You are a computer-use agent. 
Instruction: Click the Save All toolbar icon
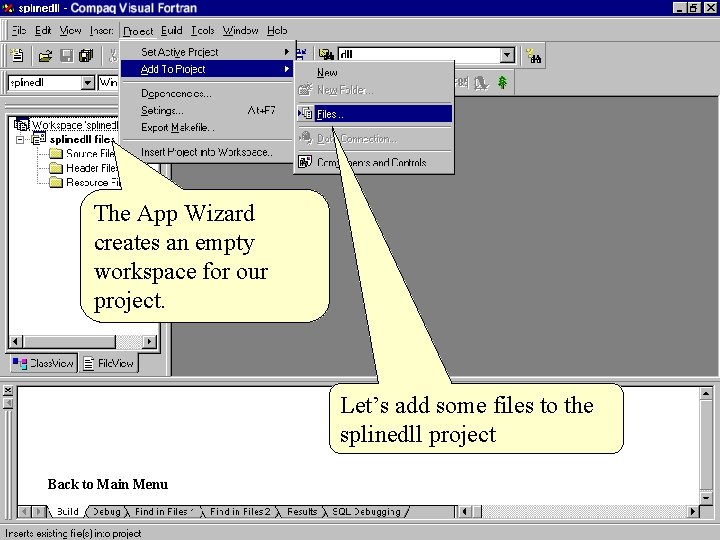point(86,56)
